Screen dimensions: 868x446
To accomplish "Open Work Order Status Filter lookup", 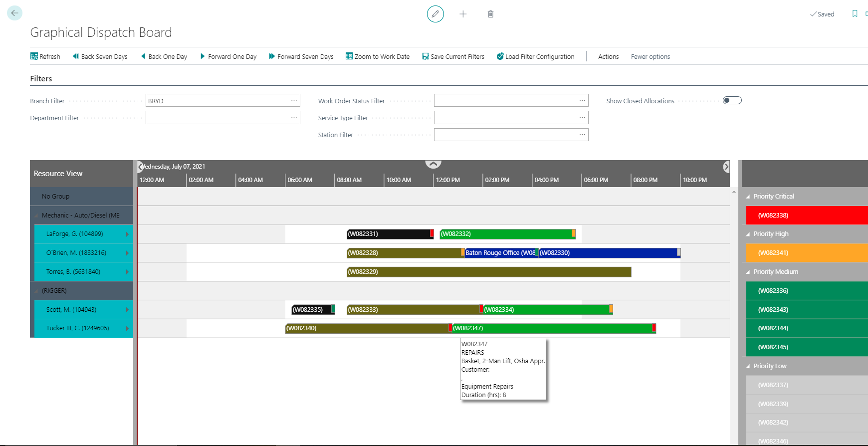I will [x=582, y=101].
